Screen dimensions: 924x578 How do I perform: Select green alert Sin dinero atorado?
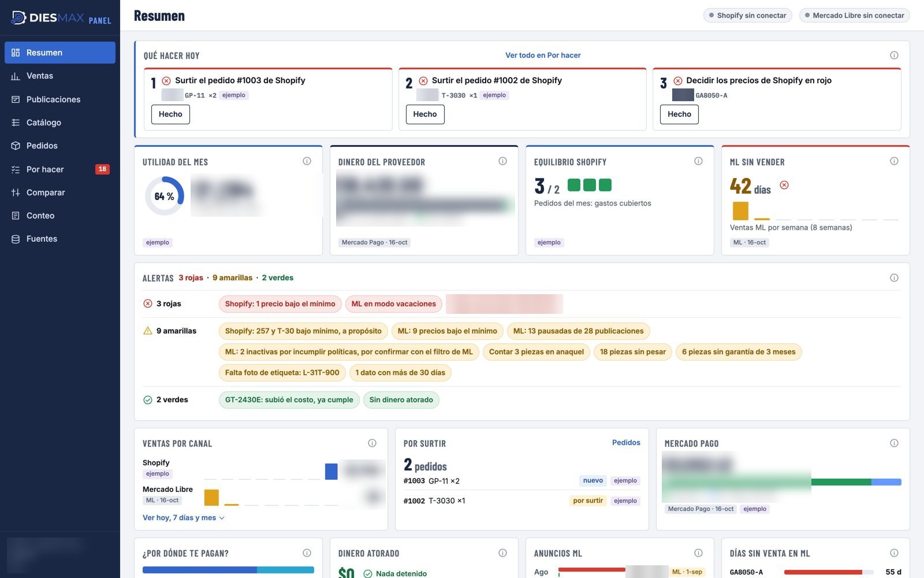point(401,400)
